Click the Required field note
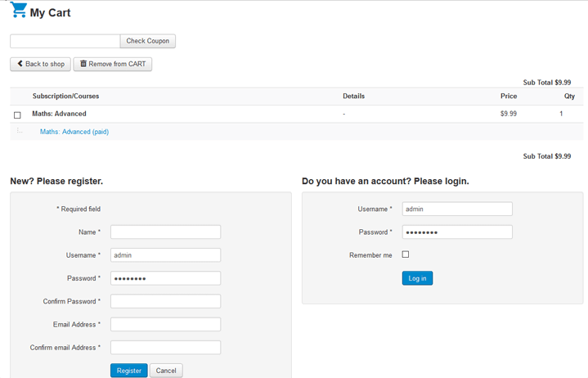The width and height of the screenshot is (588, 378). (79, 209)
